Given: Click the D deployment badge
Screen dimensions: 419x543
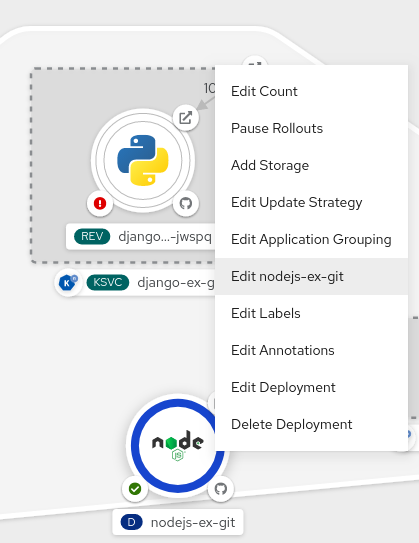Looking at the screenshot, I should point(132,522).
